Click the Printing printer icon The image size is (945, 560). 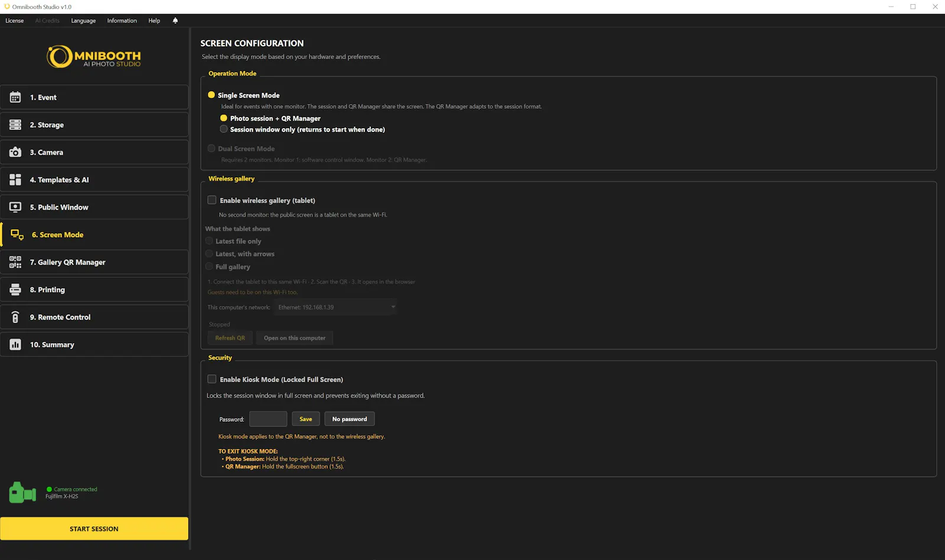point(15,289)
